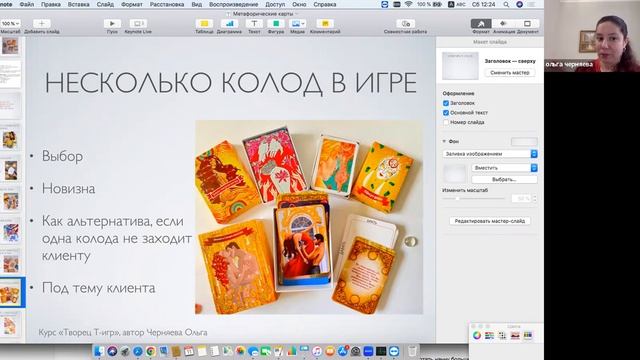Launch Google Chrome from the Dock

coord(151,351)
